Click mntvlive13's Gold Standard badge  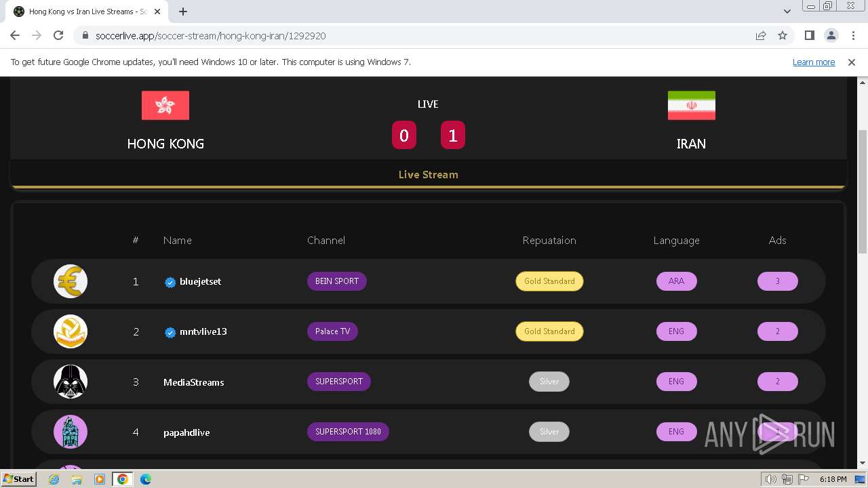tap(549, 331)
